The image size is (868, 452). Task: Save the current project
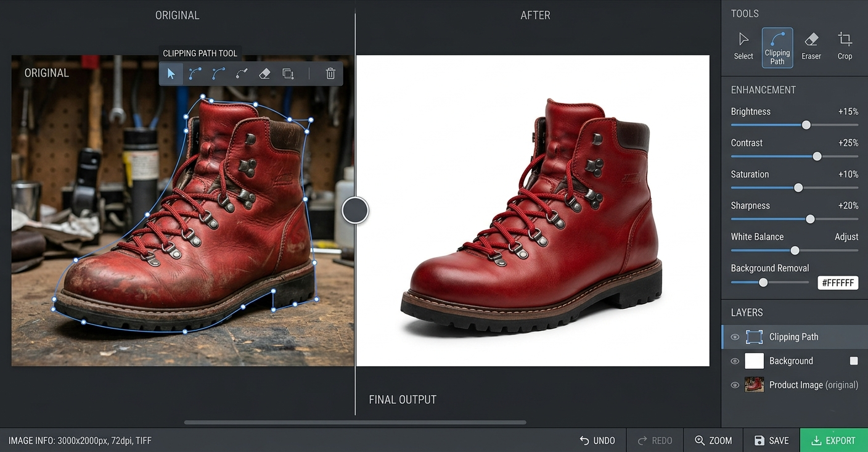pyautogui.click(x=771, y=440)
